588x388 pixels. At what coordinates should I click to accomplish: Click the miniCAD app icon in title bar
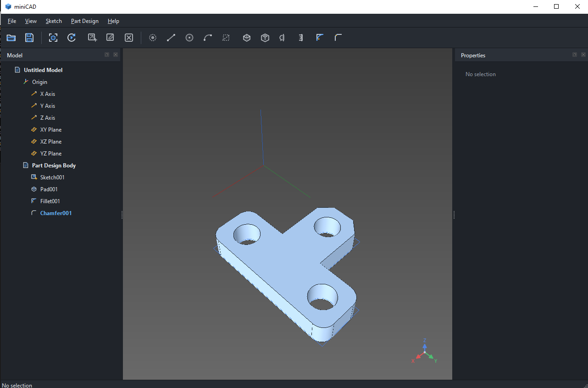point(8,7)
